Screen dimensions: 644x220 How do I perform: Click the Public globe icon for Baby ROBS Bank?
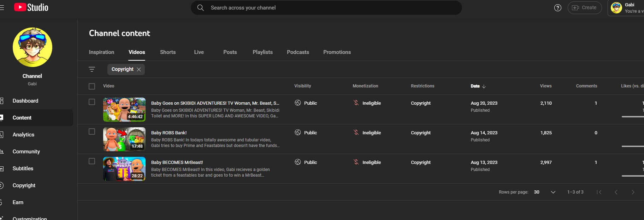point(298,133)
